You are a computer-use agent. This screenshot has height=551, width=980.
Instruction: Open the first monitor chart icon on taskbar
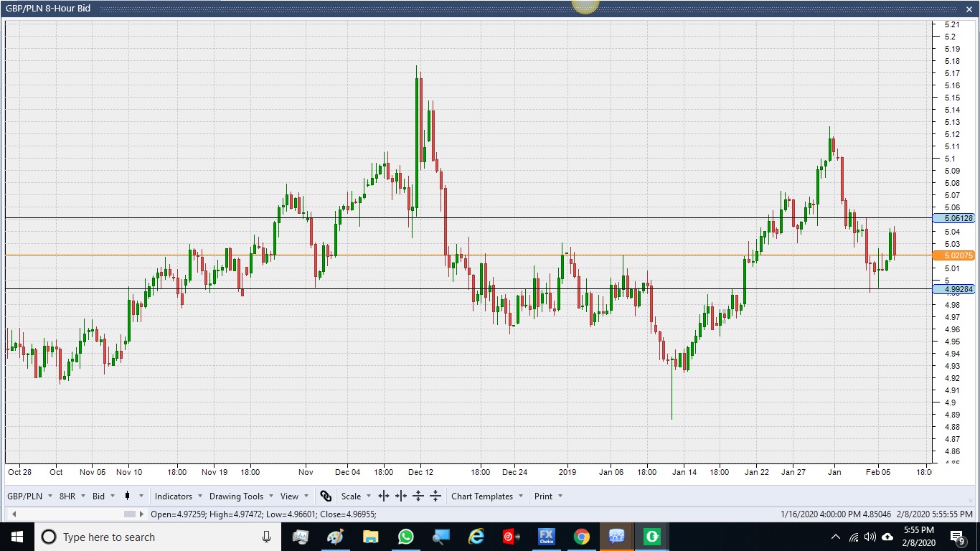click(x=301, y=537)
